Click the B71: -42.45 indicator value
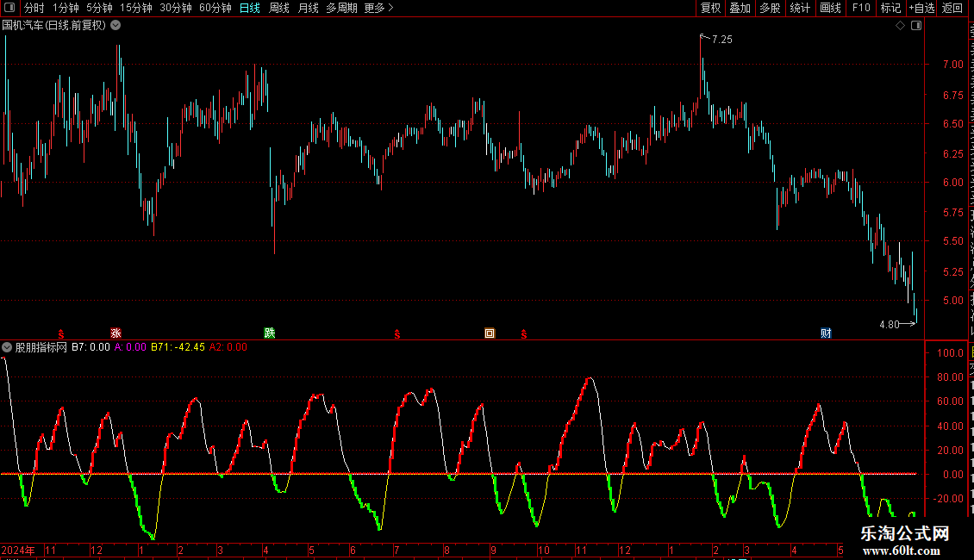This screenshot has width=974, height=560. [178, 347]
